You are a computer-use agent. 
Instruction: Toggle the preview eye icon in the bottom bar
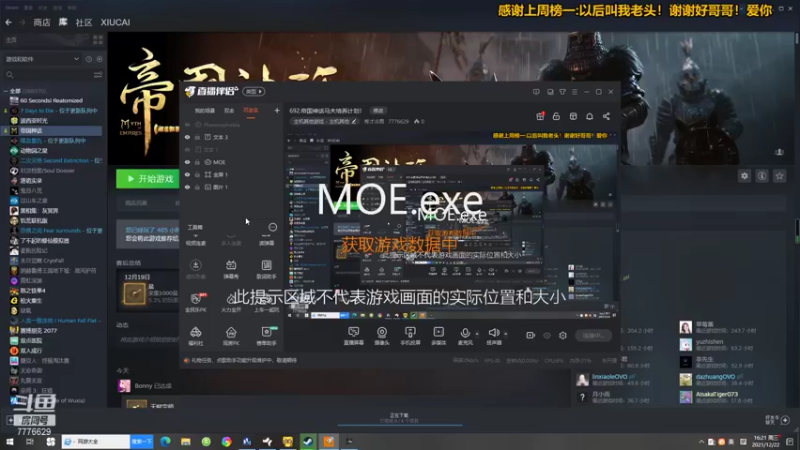coord(547,335)
